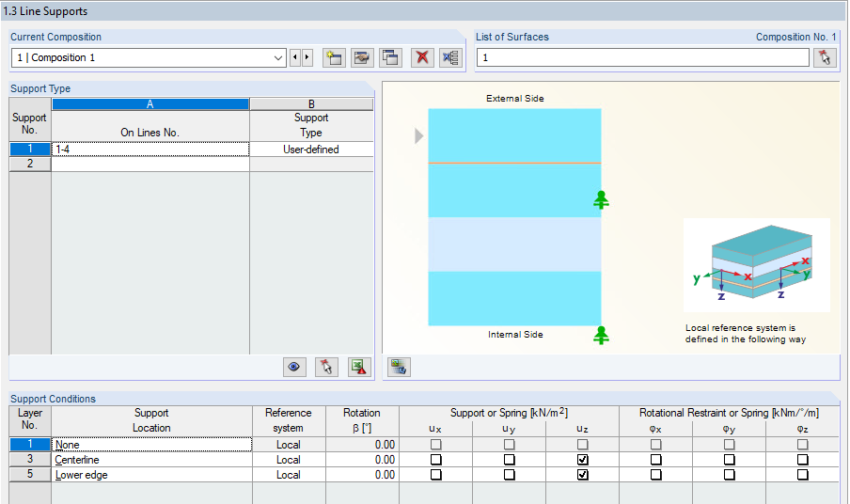Viewport: 850px width, 504px height.
Task: Toggle uz checkbox for layer 1 None row
Action: [582, 445]
